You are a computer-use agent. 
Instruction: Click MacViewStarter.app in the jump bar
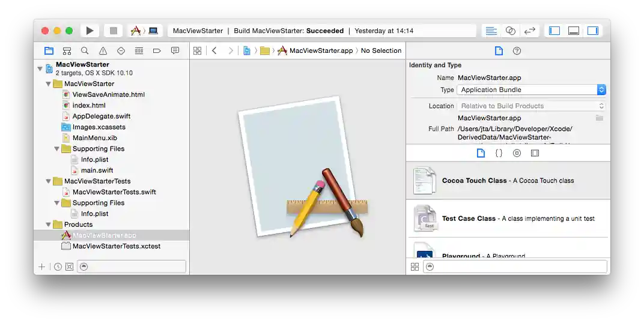pyautogui.click(x=321, y=51)
